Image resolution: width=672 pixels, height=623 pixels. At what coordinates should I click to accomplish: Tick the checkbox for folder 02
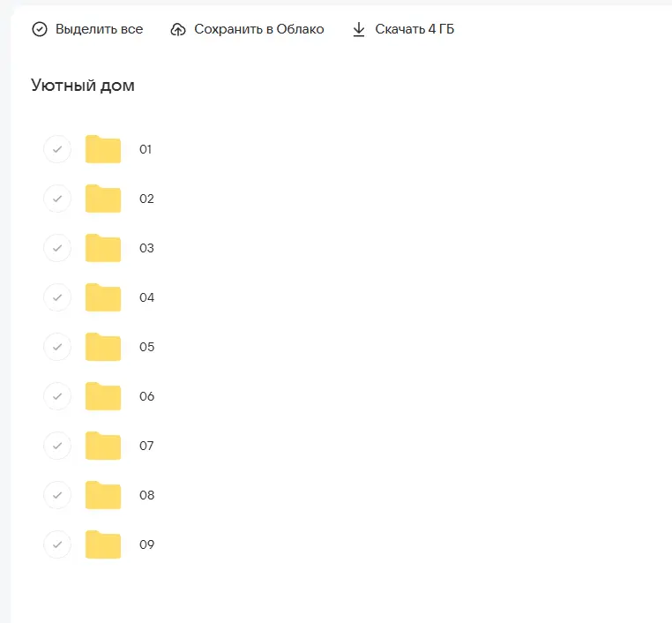(57, 199)
